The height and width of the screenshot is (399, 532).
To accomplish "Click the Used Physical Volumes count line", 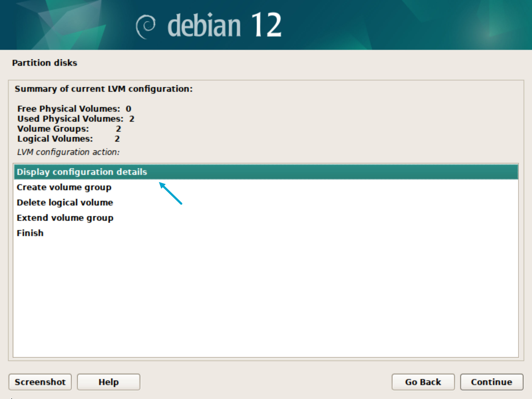I will pos(76,119).
